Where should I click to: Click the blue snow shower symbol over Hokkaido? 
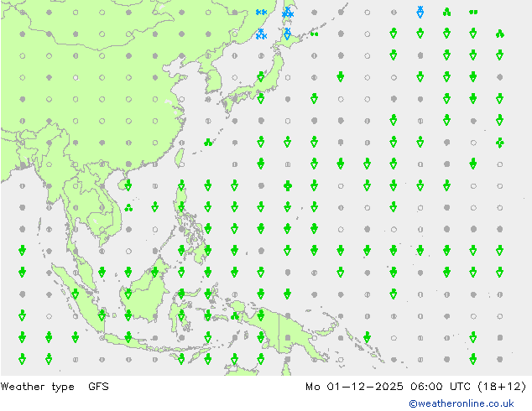[x=287, y=34]
